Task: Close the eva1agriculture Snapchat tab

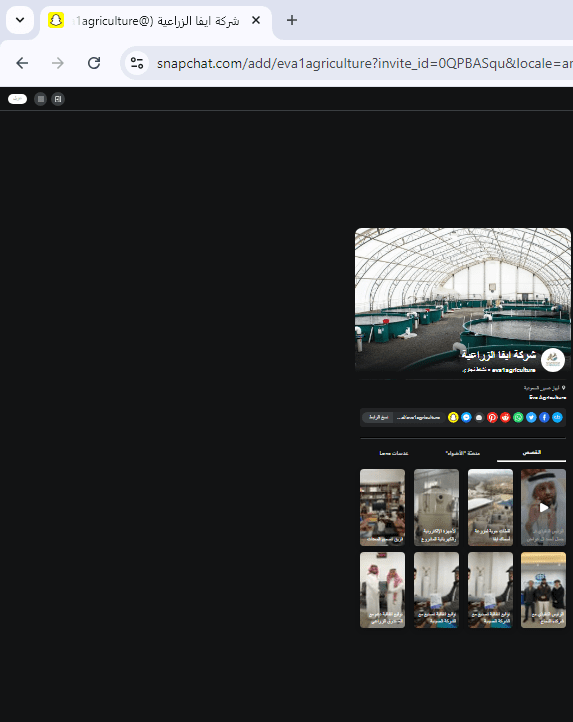Action: click(256, 20)
